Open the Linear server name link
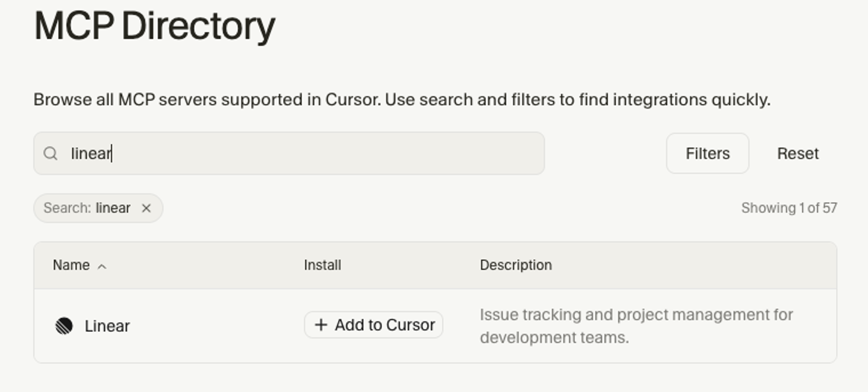Viewport: 868px width, 392px height. click(x=107, y=326)
